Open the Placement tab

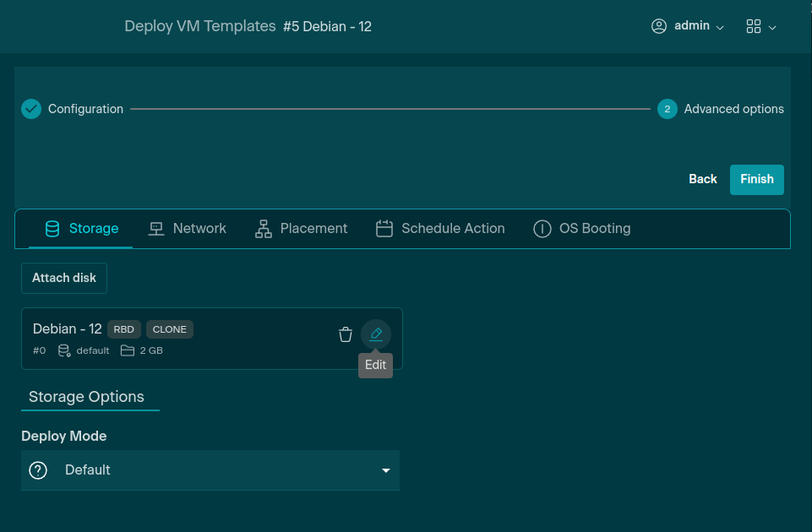pos(301,229)
